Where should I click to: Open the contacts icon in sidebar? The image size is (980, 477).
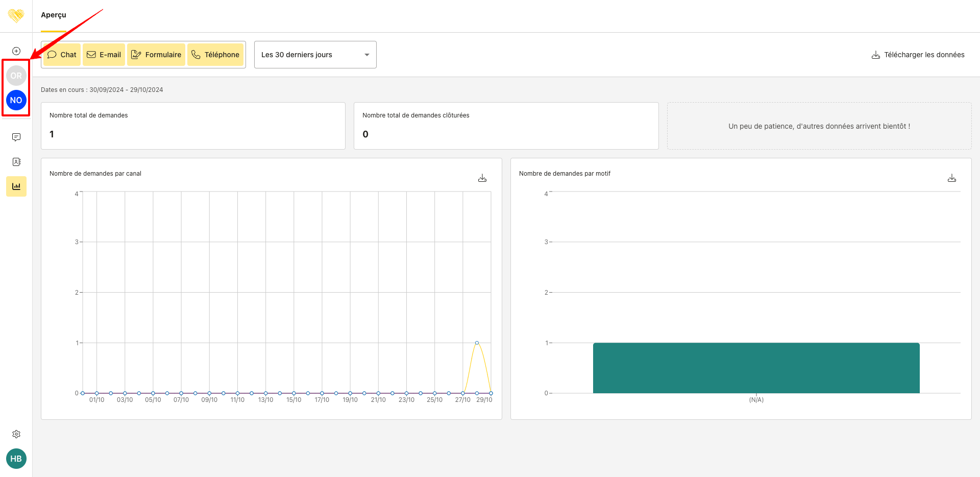click(16, 162)
